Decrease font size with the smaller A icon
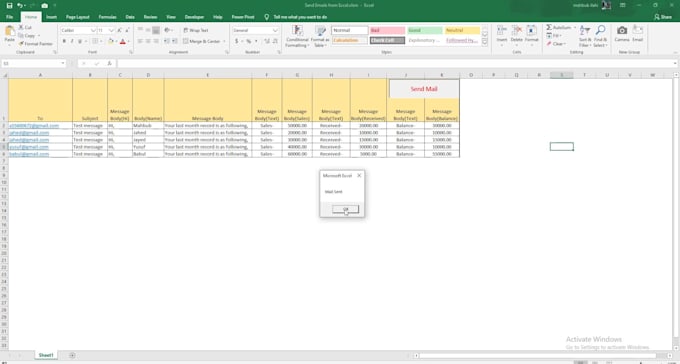Viewport: 680px width, 364px height. 127,30
